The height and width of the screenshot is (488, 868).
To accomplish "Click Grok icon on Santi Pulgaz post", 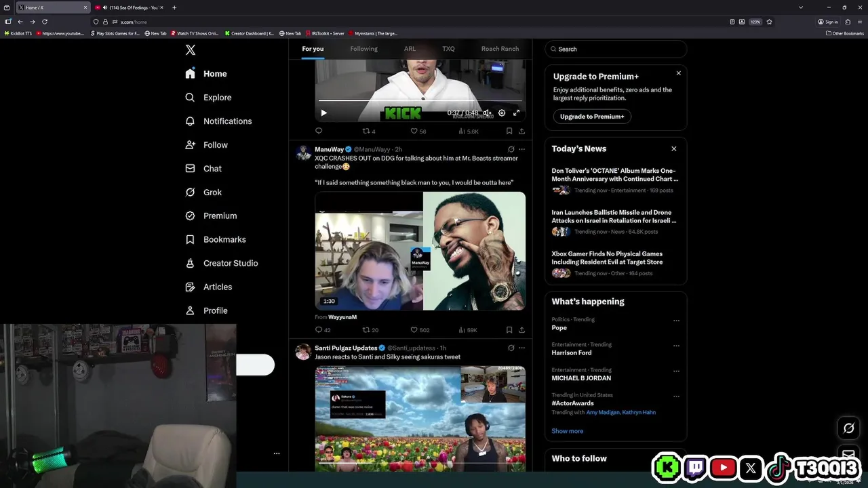I will tap(511, 348).
